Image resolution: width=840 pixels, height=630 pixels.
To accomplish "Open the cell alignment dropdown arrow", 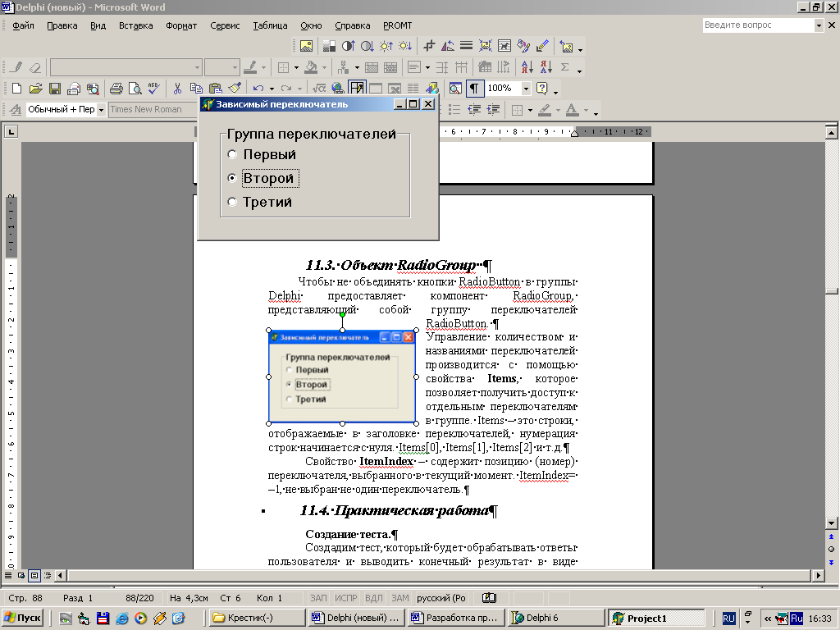I will (427, 67).
